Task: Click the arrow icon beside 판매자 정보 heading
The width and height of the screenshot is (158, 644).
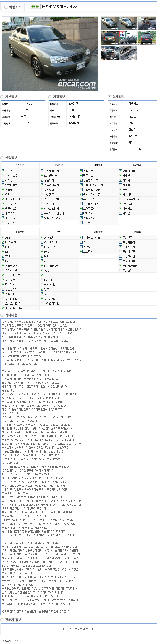Action: pyautogui.click(x=2, y=620)
